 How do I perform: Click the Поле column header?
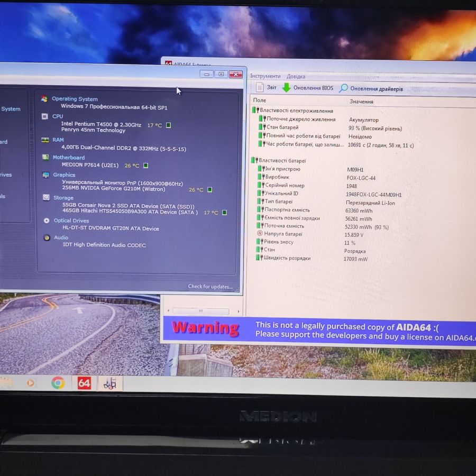coord(260,100)
